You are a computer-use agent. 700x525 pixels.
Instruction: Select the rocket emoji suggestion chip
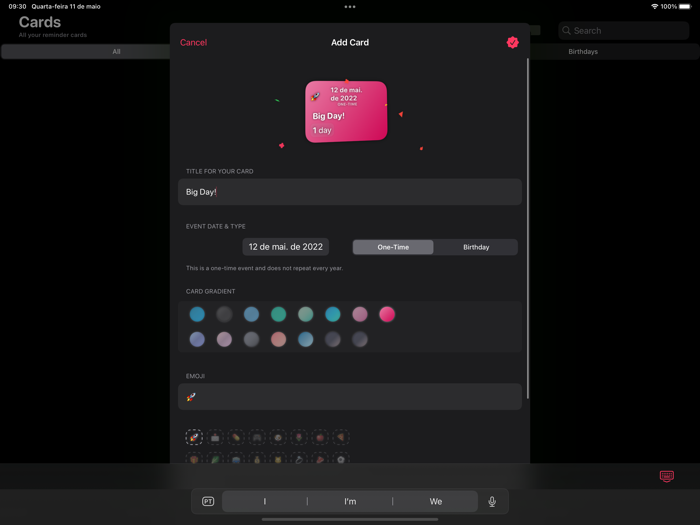194,437
